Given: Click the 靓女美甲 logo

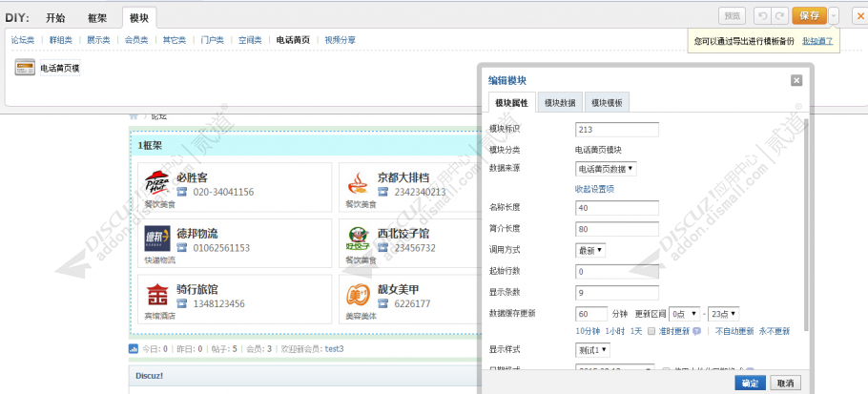Looking at the screenshot, I should coord(358,295).
